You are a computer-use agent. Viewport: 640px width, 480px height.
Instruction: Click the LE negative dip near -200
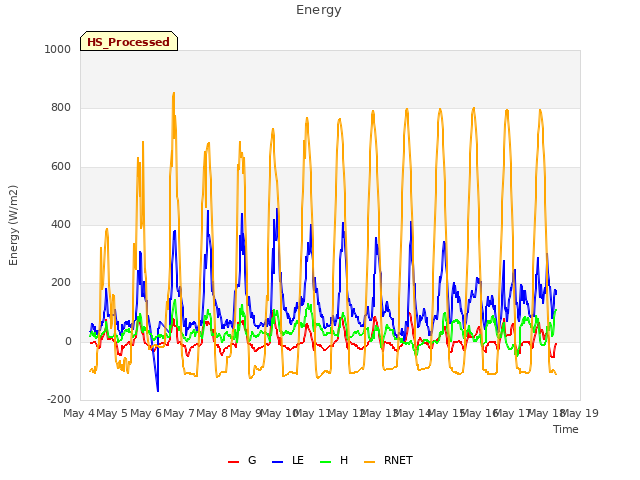[x=158, y=390]
